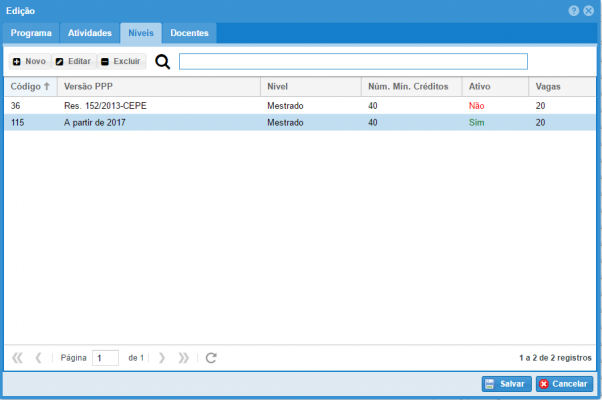Click the magnifying glass search icon

point(162,62)
